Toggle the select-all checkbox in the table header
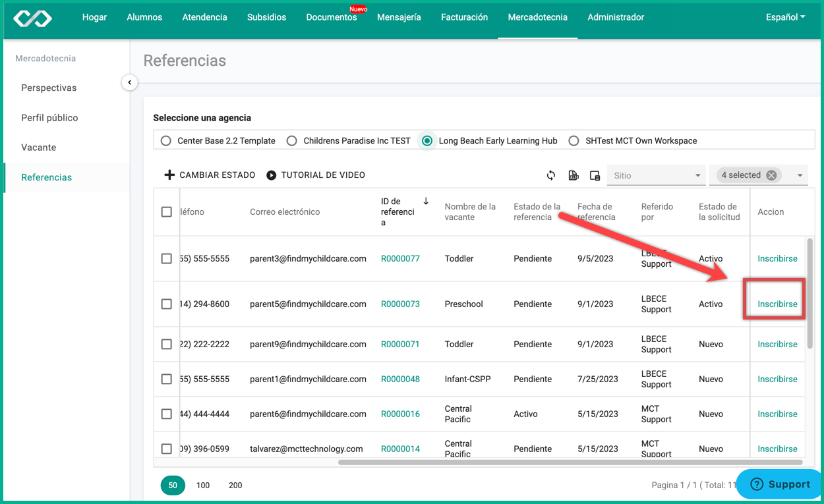Screen dimensions: 824x504 (x=167, y=212)
